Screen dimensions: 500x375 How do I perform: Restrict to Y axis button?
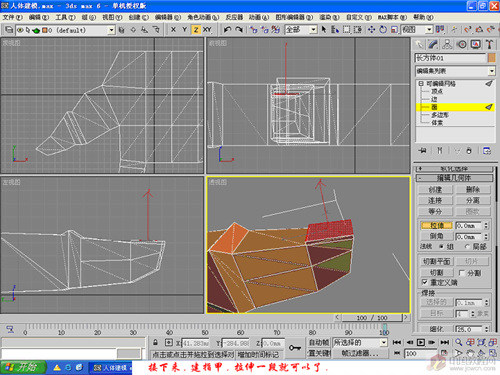184,30
